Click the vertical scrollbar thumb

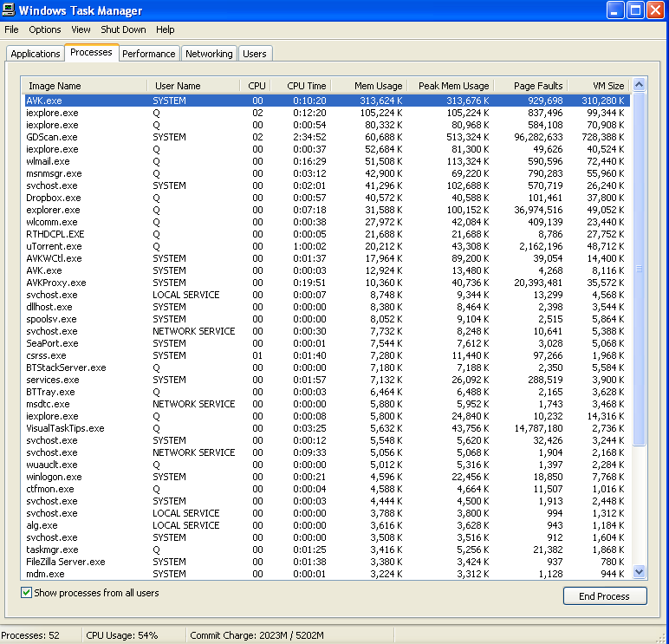point(640,269)
